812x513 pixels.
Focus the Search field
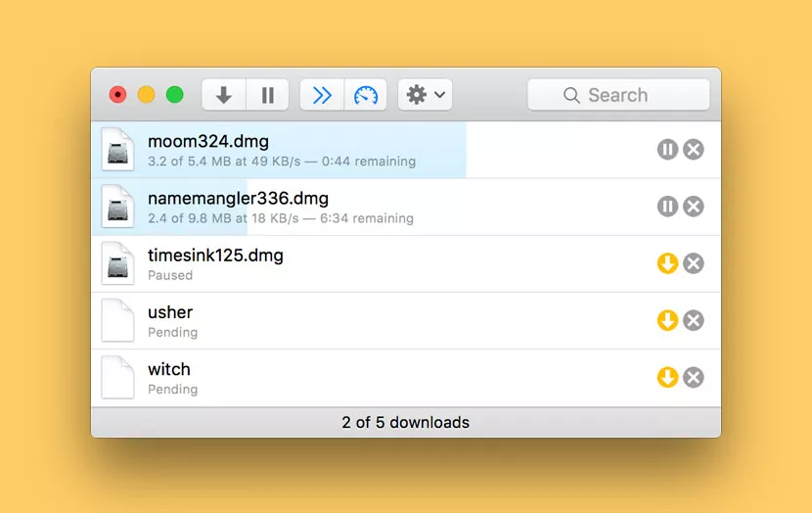pos(618,95)
